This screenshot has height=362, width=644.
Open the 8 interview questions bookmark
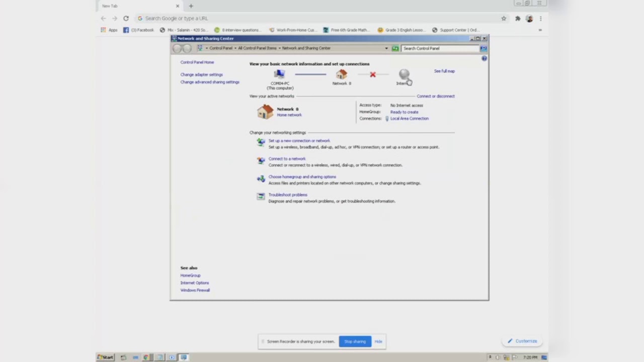click(238, 30)
